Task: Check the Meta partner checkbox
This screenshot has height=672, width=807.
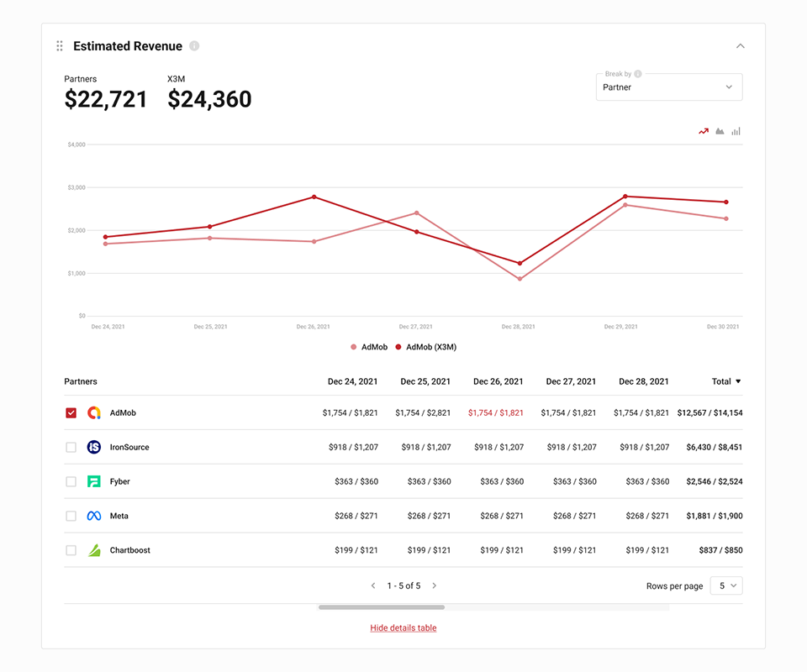Action: pos(71,516)
